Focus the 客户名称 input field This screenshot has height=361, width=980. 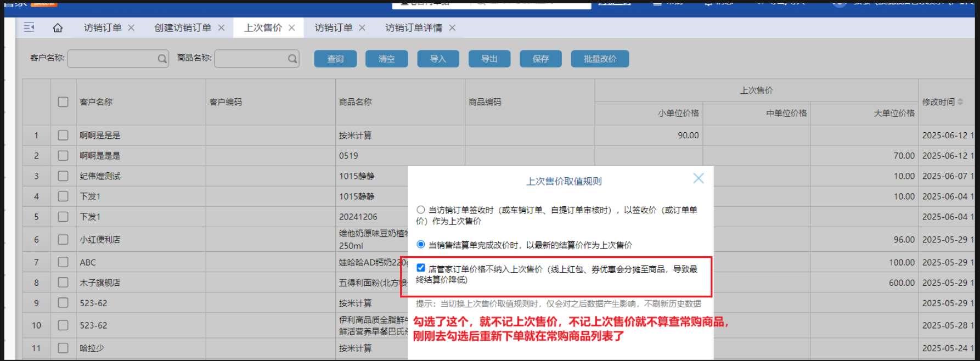click(112, 59)
